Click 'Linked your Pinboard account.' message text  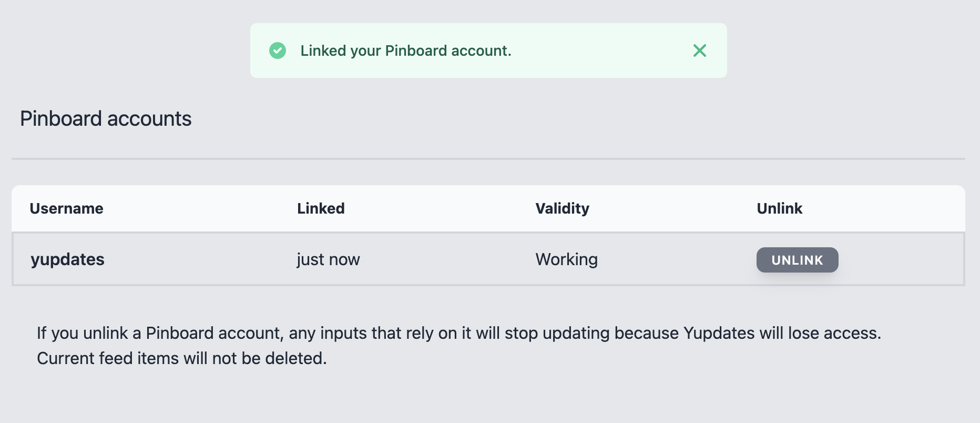point(406,51)
